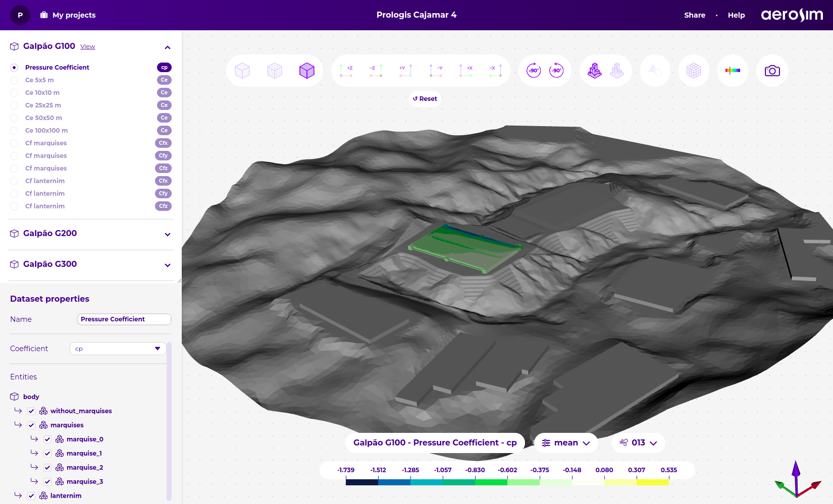The width and height of the screenshot is (833, 504).
Task: Click the XYZ orientation axes gizmo
Action: pyautogui.click(x=798, y=479)
